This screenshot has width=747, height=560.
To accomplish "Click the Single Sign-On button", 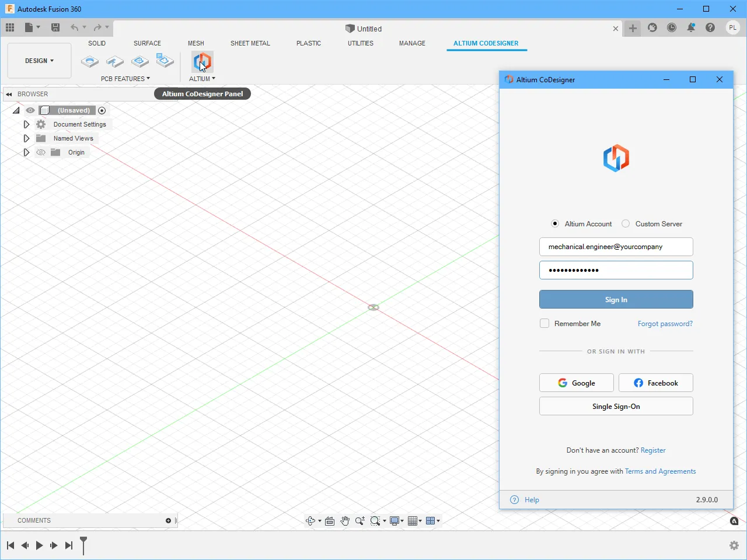I will click(x=616, y=406).
